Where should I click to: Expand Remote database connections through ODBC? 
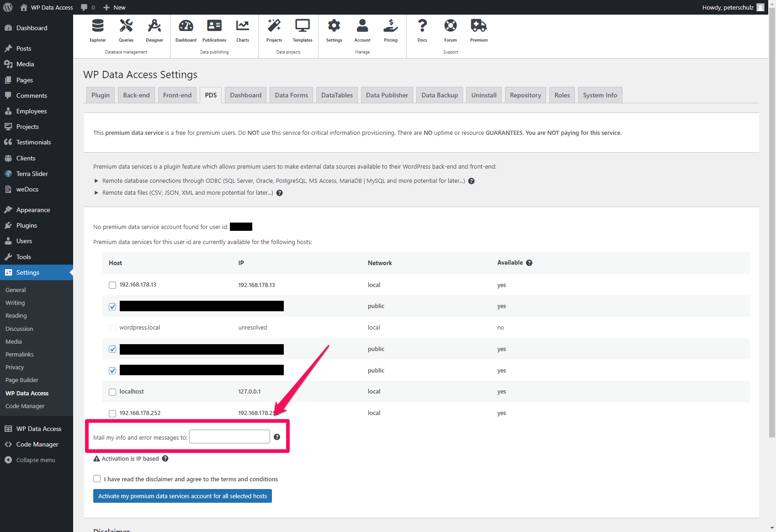pyautogui.click(x=96, y=181)
